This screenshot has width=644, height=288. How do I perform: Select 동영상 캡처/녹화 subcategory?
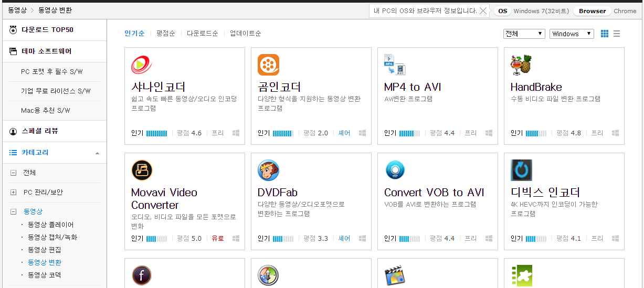(x=52, y=237)
